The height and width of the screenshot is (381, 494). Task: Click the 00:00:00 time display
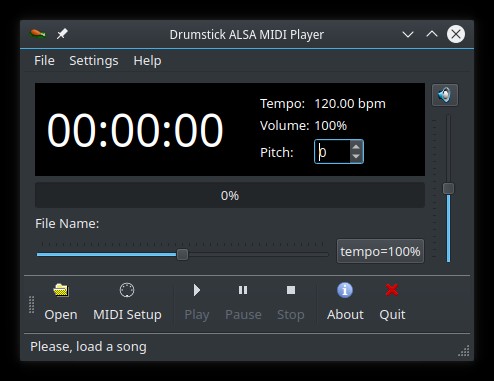click(x=135, y=130)
